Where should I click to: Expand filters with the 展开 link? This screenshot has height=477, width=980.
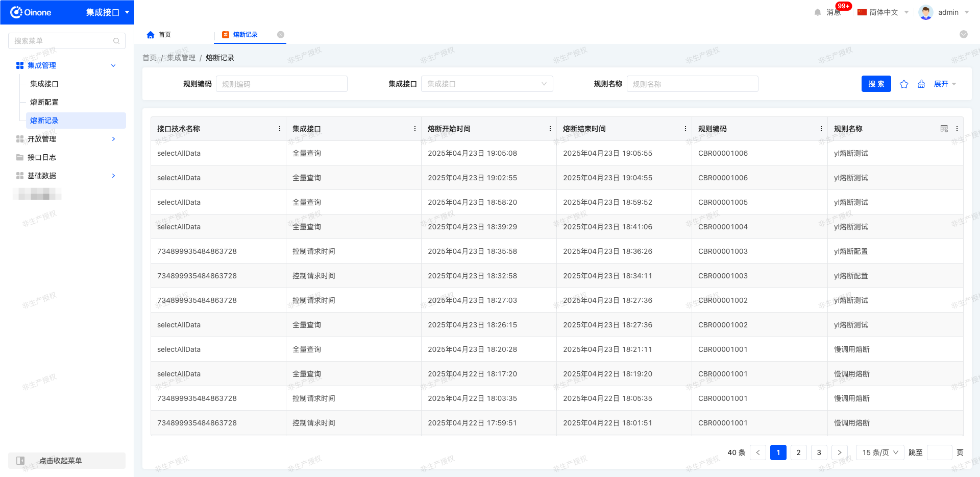click(x=945, y=84)
